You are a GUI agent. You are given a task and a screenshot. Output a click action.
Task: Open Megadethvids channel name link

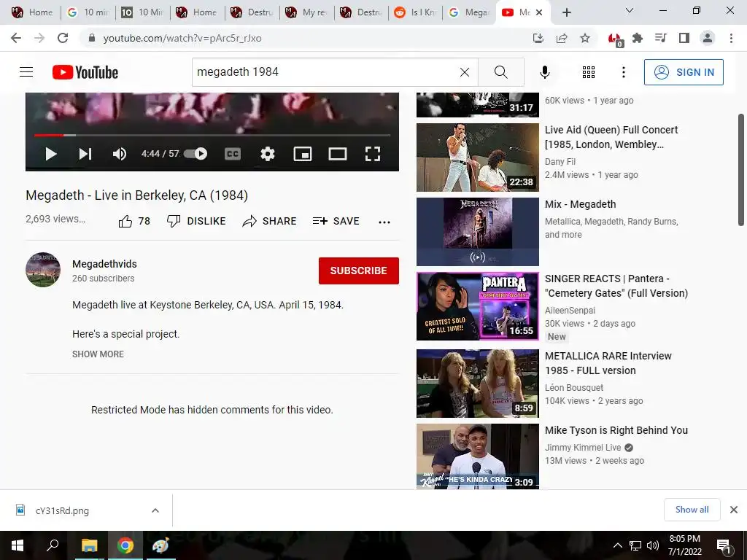click(104, 264)
